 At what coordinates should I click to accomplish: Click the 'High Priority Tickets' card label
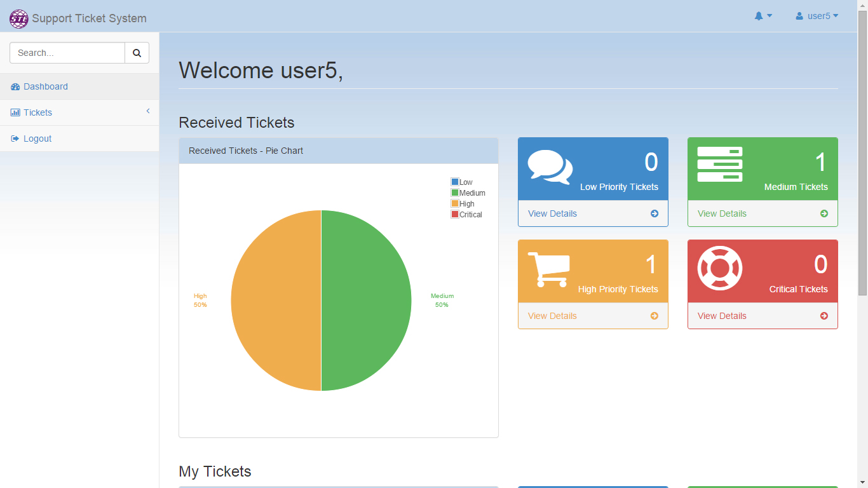618,289
